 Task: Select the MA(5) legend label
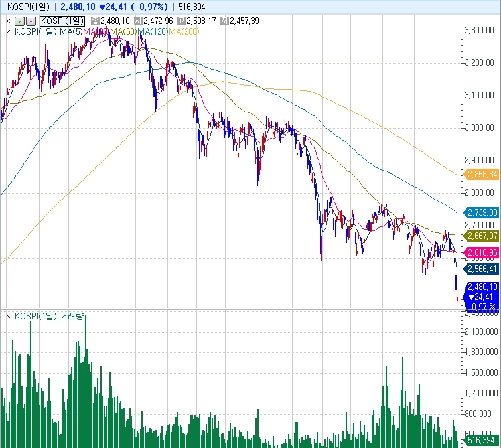tap(71, 31)
